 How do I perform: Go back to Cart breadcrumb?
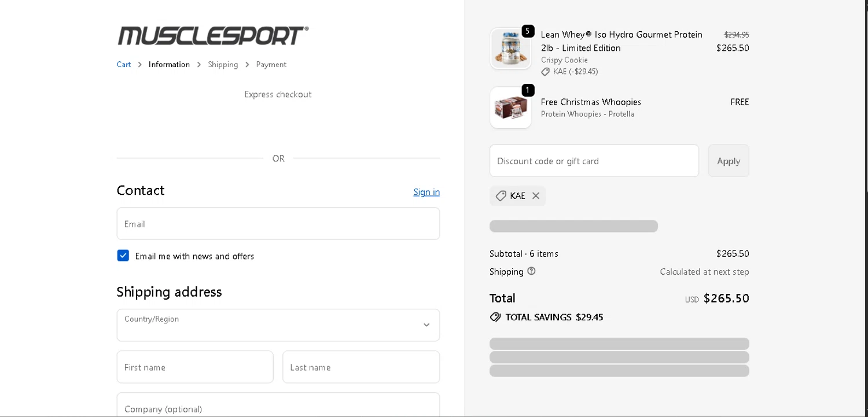(x=124, y=64)
